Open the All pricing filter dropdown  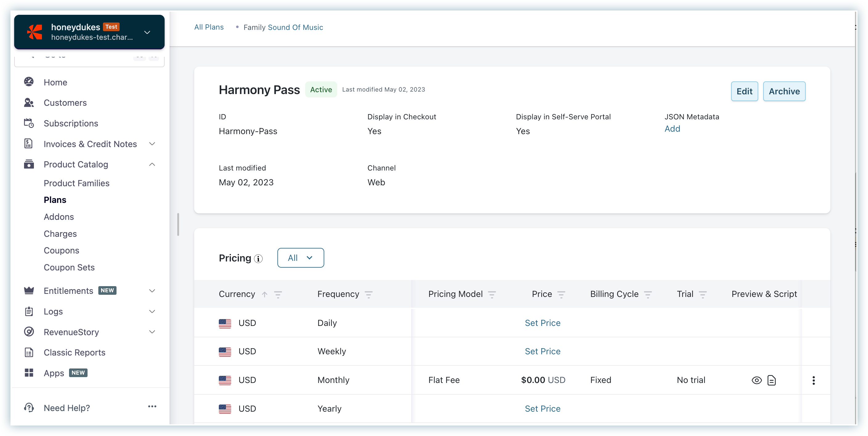300,257
